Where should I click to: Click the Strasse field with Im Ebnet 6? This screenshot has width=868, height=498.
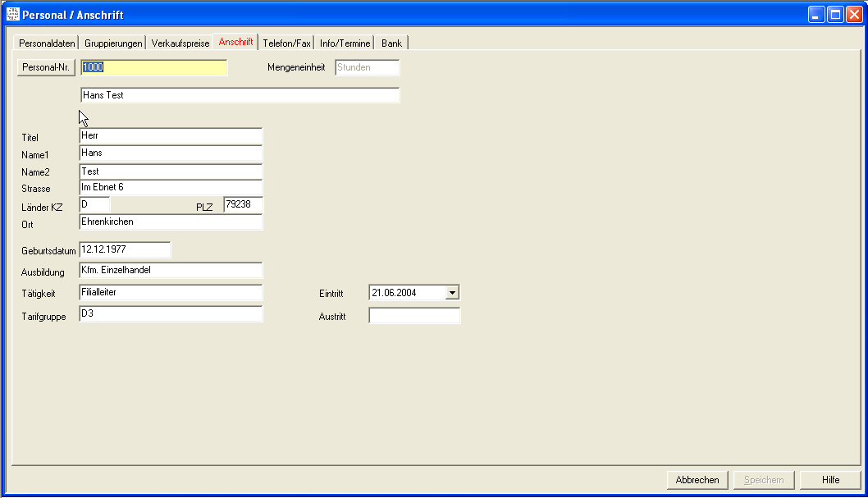coord(171,188)
